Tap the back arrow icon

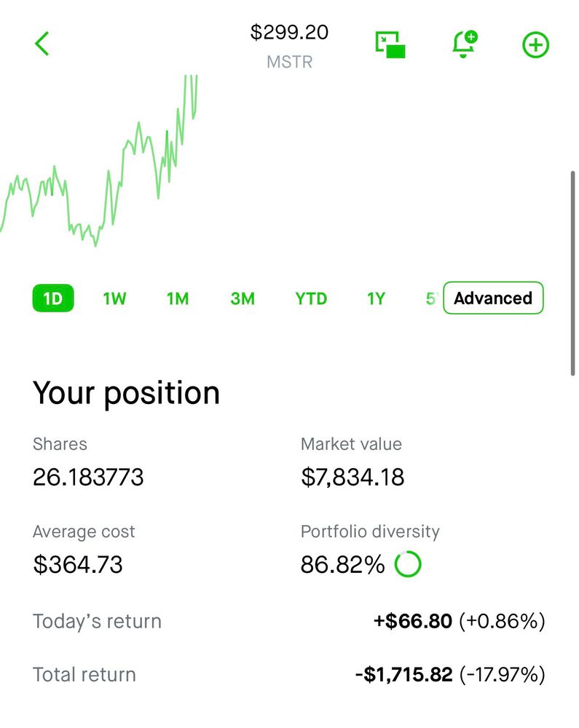(42, 44)
